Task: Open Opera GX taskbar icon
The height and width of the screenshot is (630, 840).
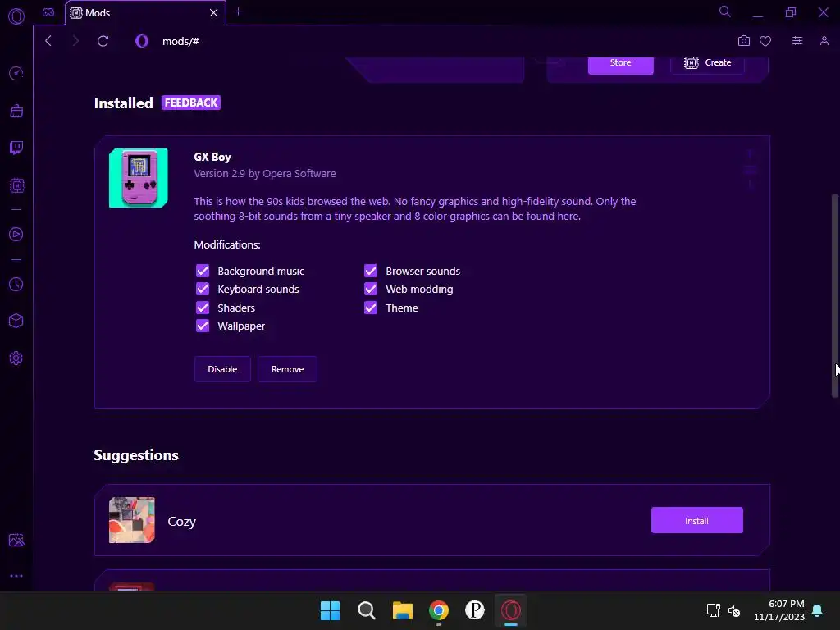Action: 511,610
